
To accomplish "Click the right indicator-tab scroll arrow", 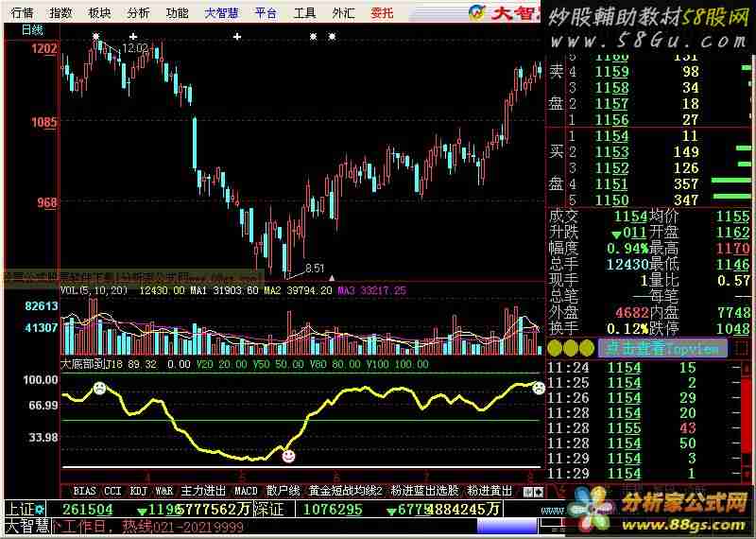I will click(539, 492).
